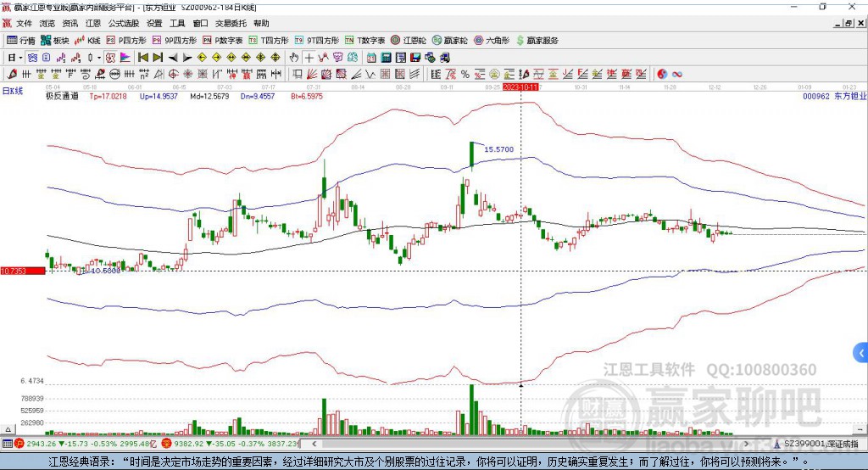
Task: Click the 15.5700 high price label
Action: point(498,149)
